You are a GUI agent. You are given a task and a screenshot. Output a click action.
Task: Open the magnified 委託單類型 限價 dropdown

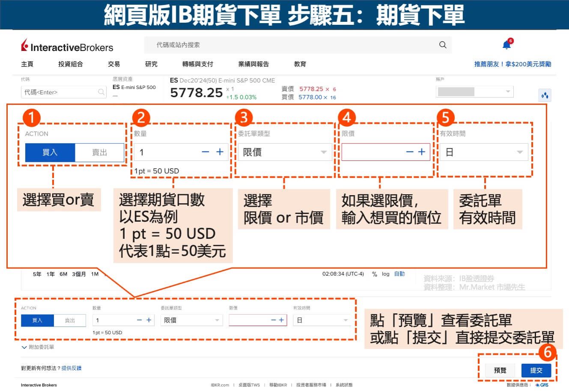click(285, 152)
